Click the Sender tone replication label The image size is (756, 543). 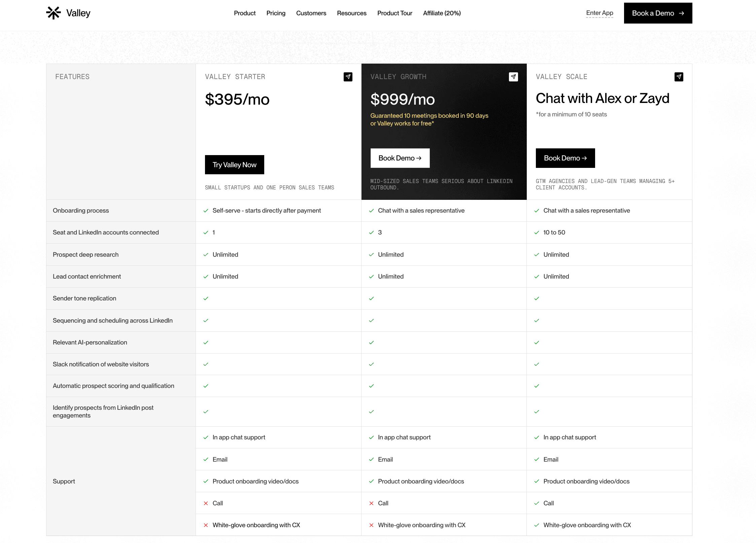click(84, 298)
